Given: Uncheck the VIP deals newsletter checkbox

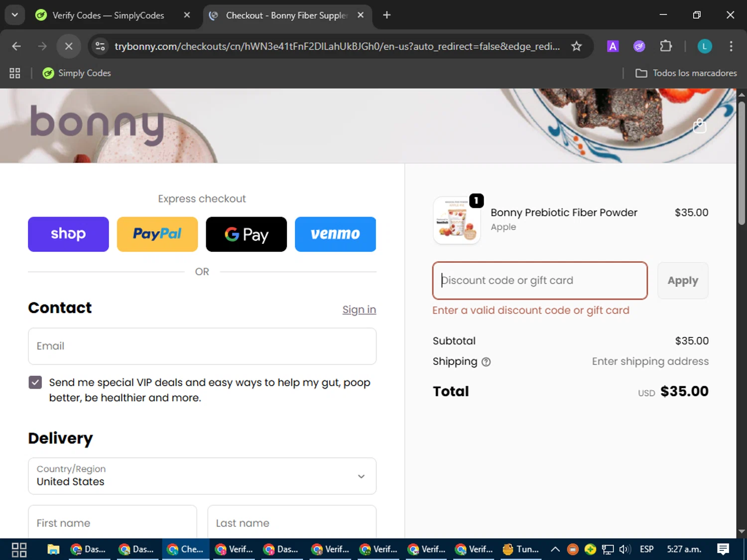Looking at the screenshot, I should 35,382.
